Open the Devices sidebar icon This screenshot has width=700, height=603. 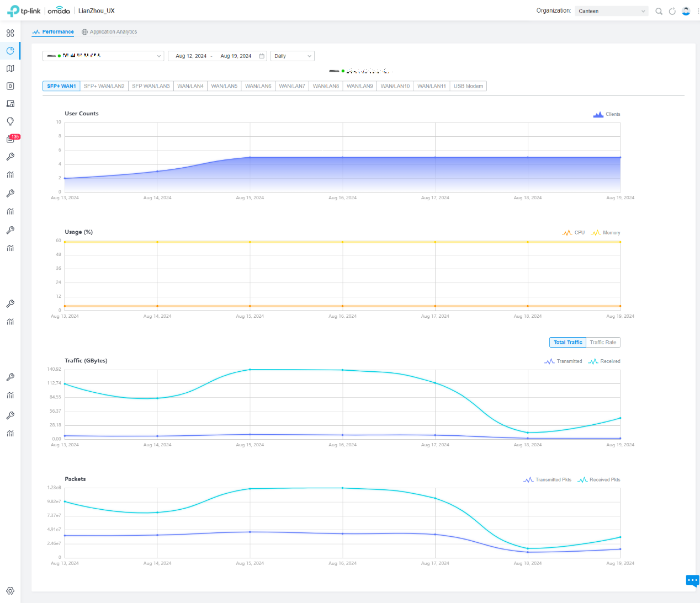pos(10,86)
